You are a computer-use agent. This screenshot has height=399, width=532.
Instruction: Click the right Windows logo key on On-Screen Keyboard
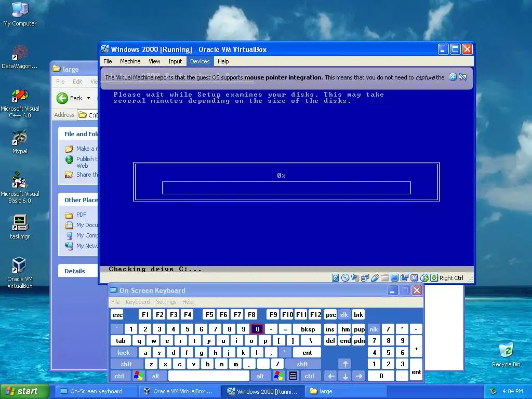pos(279,376)
